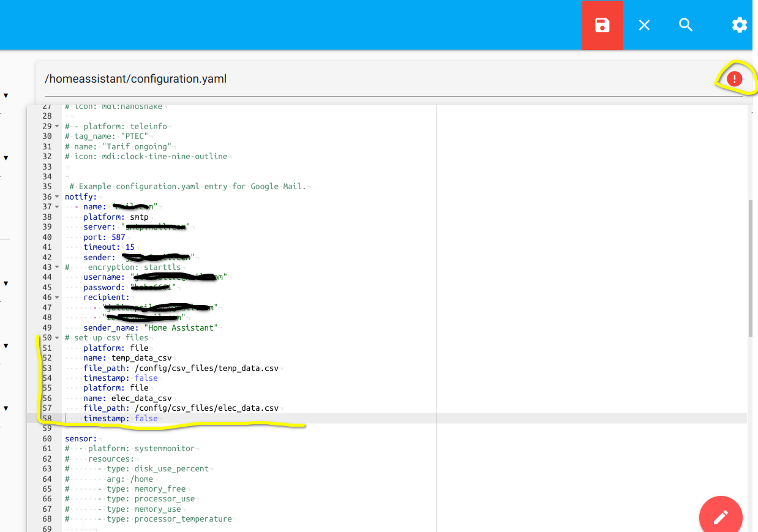The width and height of the screenshot is (758, 532).
Task: Place cursor on the sensor: line
Action: point(78,438)
